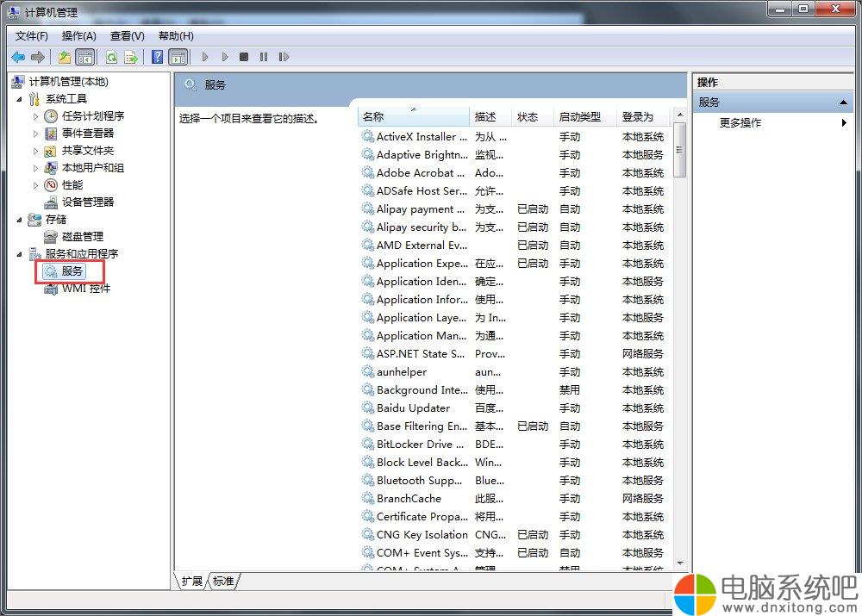Image resolution: width=862 pixels, height=616 pixels.
Task: Sort services by 启动类型 column header
Action: coord(579,117)
